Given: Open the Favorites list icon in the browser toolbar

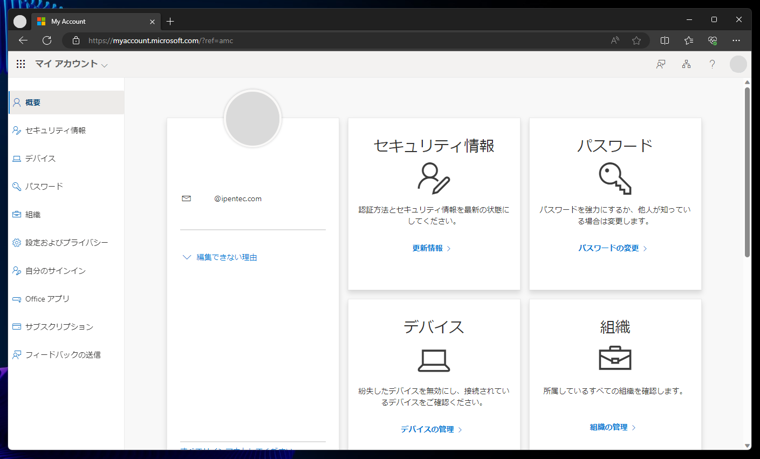Looking at the screenshot, I should pos(689,41).
